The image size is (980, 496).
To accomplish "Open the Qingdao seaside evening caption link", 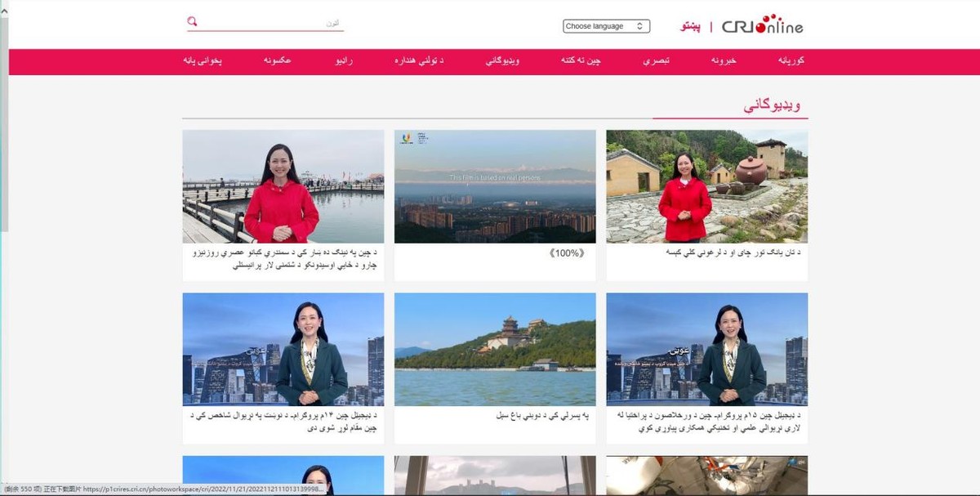I will tap(286, 259).
